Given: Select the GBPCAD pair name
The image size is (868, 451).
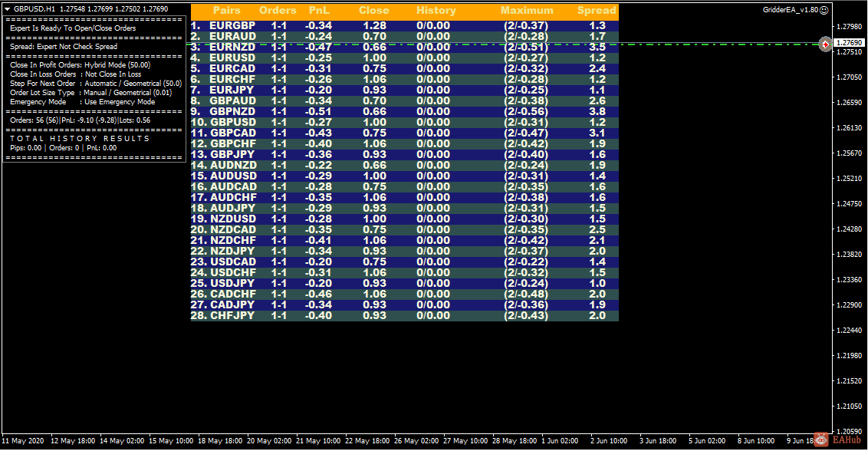Looking at the screenshot, I should pos(233,133).
